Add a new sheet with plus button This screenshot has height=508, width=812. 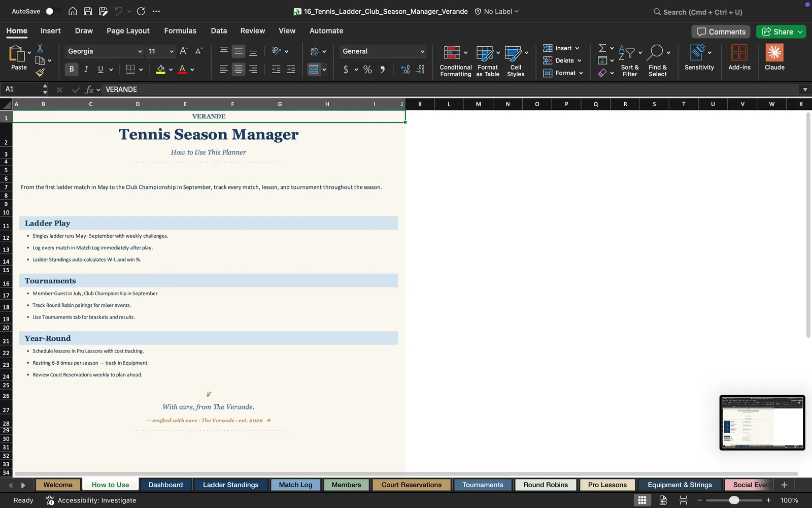pyautogui.click(x=784, y=485)
